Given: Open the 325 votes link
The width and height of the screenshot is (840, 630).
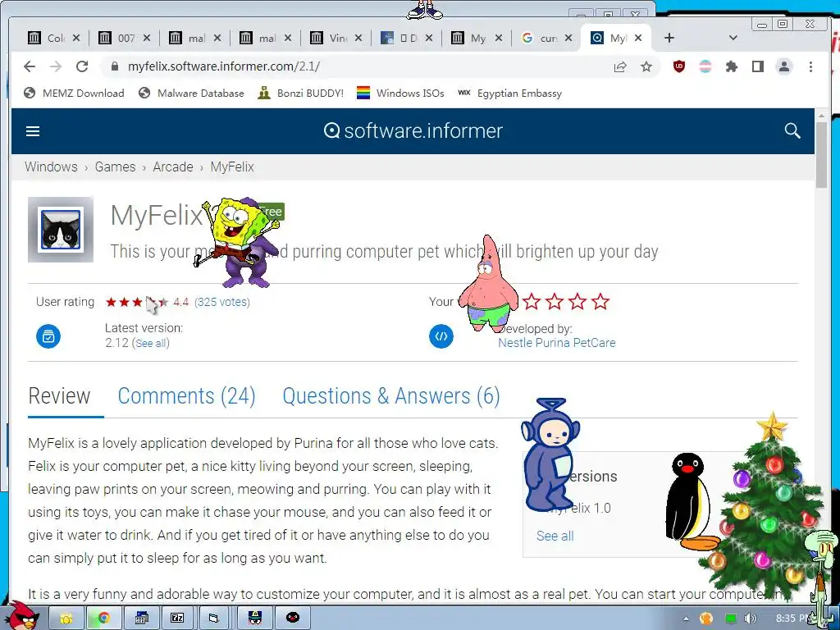Looking at the screenshot, I should (x=221, y=302).
